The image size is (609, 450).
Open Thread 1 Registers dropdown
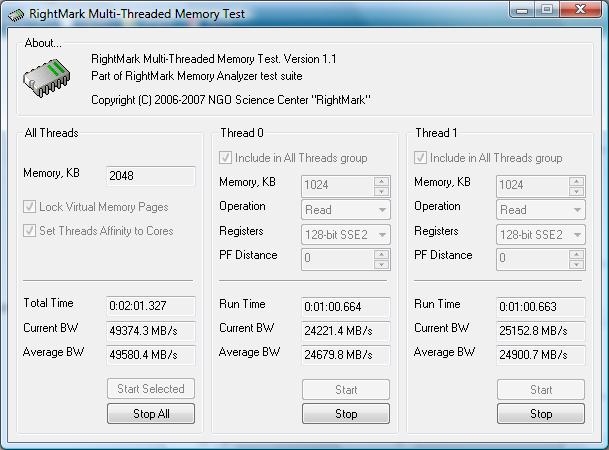click(x=541, y=235)
